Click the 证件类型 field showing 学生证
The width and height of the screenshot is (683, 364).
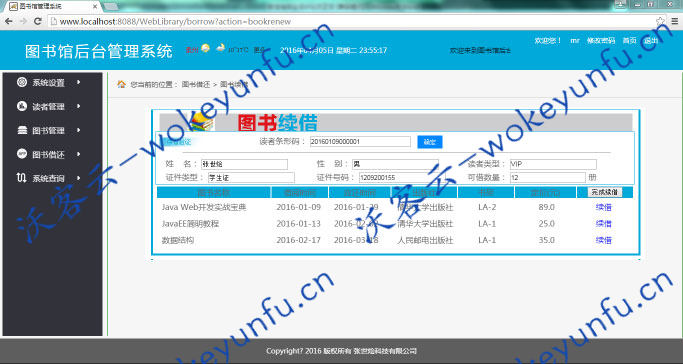click(x=251, y=178)
